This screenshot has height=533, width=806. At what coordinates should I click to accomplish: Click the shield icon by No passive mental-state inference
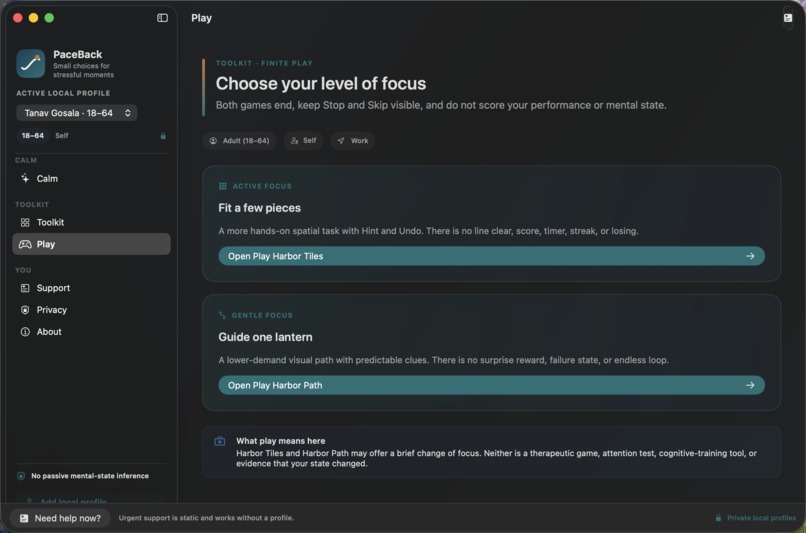21,476
